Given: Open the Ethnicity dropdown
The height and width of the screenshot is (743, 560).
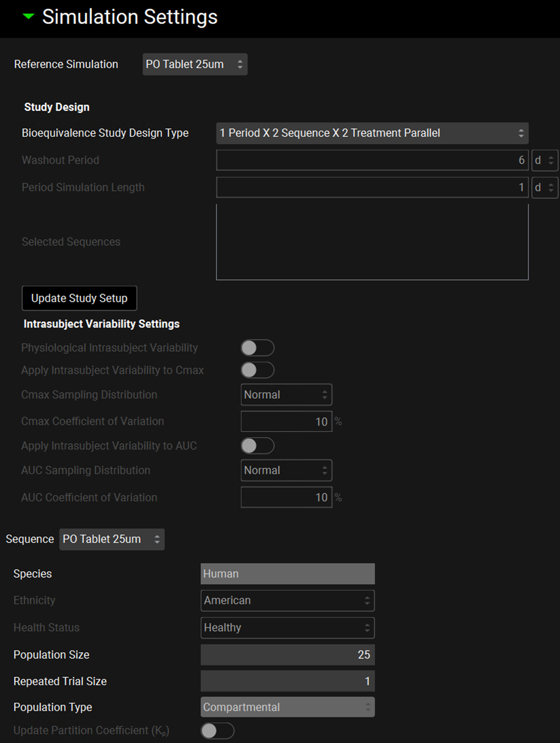Looking at the screenshot, I should pyautogui.click(x=287, y=601).
